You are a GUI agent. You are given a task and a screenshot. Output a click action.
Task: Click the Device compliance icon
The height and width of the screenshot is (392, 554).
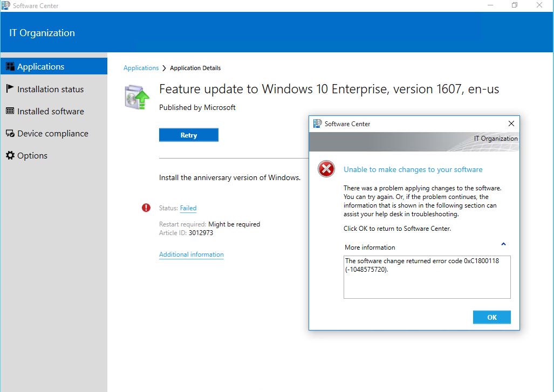10,134
